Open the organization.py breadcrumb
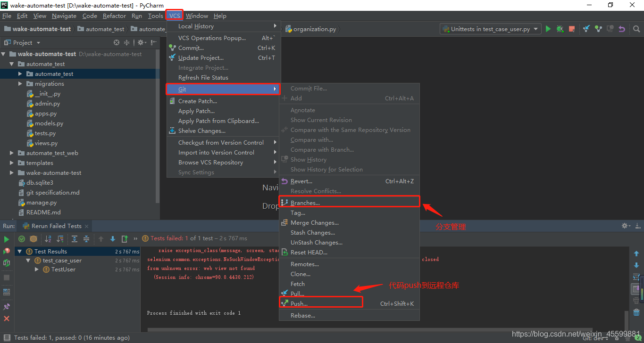 [x=312, y=29]
